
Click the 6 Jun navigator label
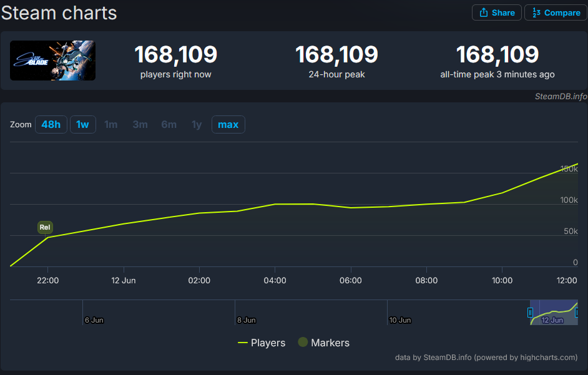(94, 320)
